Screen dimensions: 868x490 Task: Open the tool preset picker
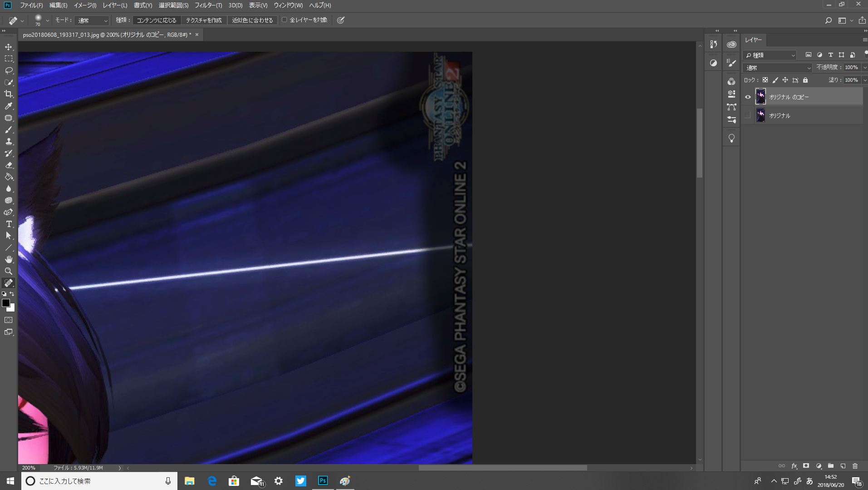pyautogui.click(x=16, y=20)
